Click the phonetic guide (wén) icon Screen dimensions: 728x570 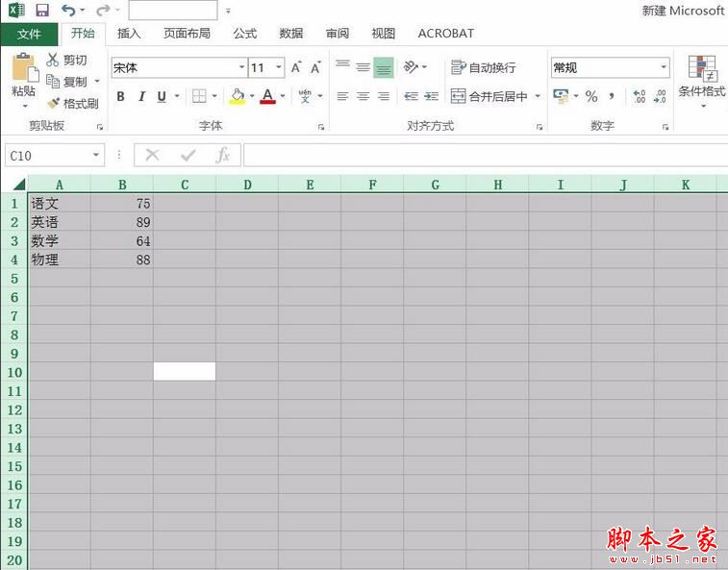[x=305, y=96]
